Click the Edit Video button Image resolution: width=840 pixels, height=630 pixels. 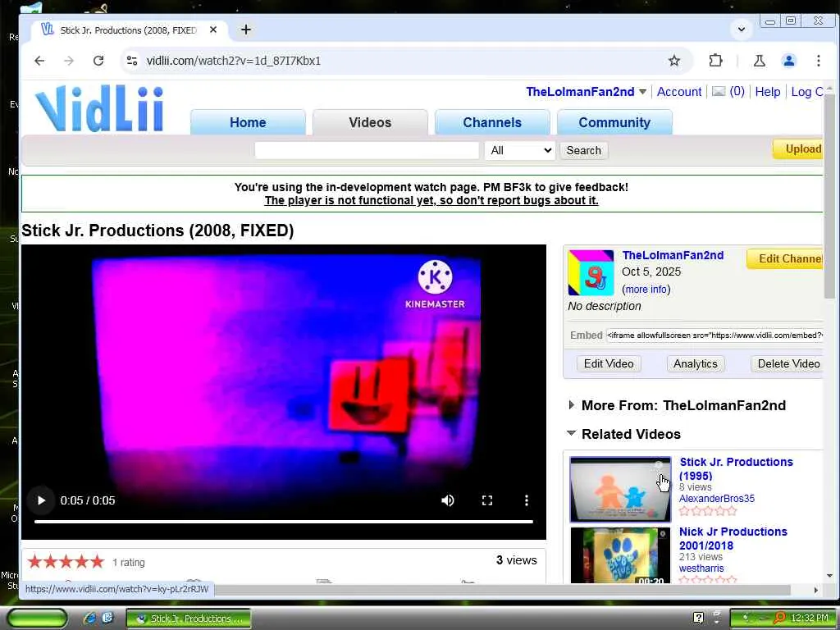[x=609, y=363]
